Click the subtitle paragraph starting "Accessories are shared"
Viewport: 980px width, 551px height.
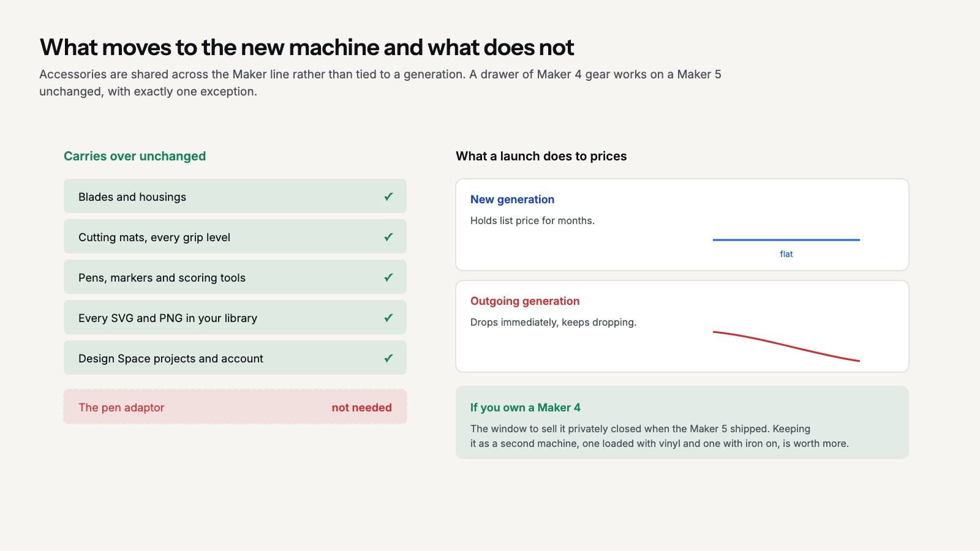click(380, 83)
